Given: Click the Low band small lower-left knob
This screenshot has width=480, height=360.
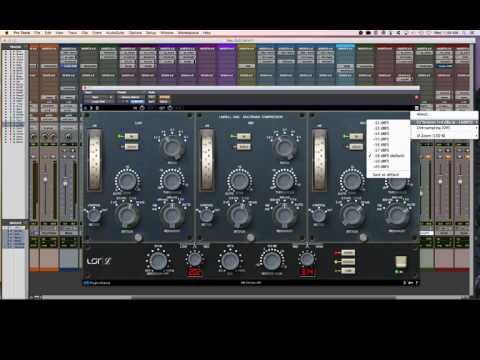Looking at the screenshot, I should pyautogui.click(x=94, y=216).
